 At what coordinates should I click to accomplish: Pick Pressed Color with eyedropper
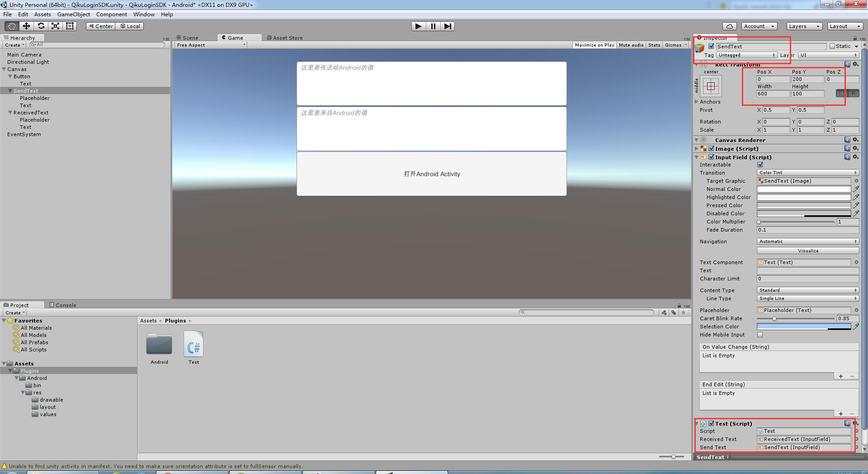click(856, 205)
